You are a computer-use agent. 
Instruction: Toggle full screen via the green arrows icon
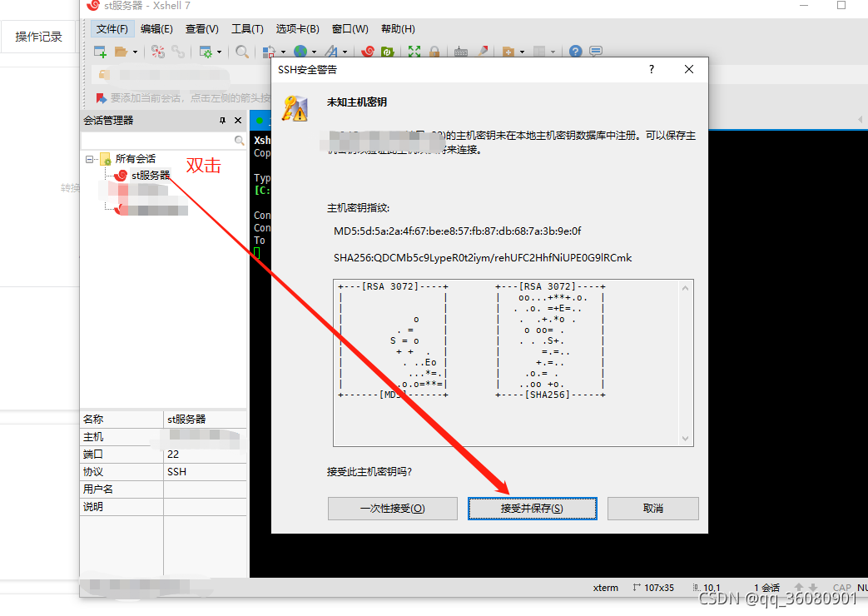pyautogui.click(x=414, y=52)
